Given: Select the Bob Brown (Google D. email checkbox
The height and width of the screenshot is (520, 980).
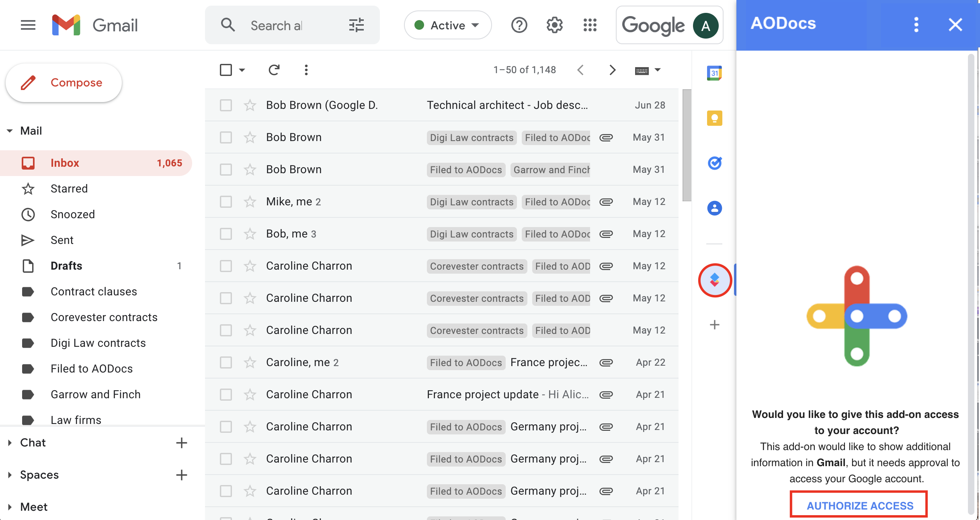Looking at the screenshot, I should pyautogui.click(x=226, y=105).
